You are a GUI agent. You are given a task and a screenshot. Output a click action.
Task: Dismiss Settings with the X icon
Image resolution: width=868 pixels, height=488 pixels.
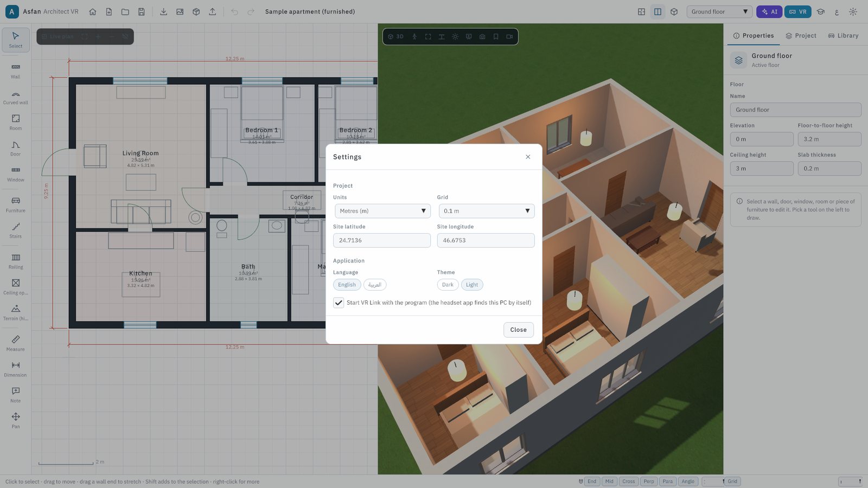[528, 157]
